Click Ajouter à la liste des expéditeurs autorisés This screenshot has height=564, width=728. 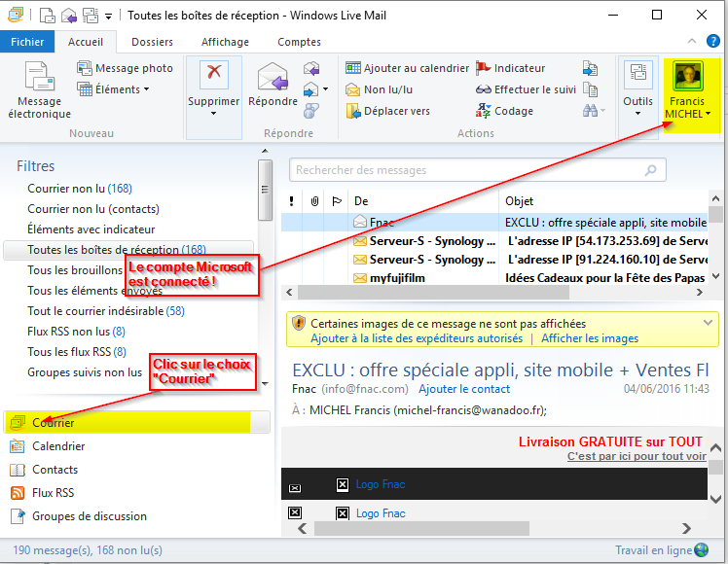tap(417, 338)
